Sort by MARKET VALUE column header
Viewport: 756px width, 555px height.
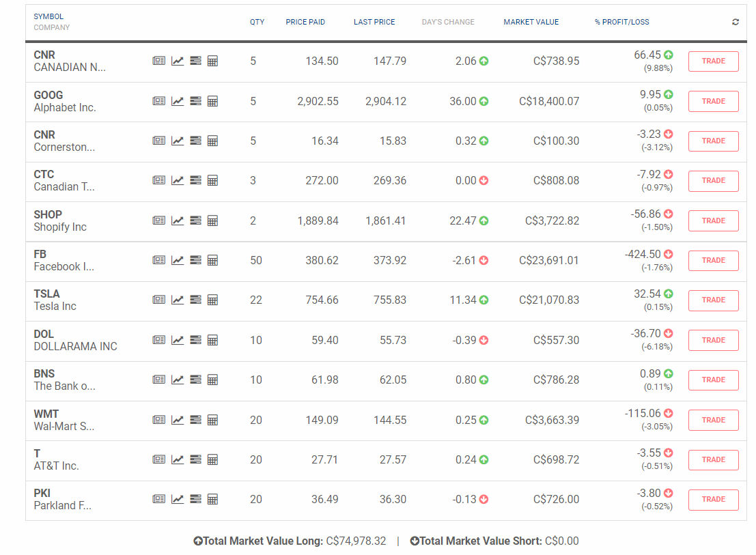pyautogui.click(x=531, y=22)
